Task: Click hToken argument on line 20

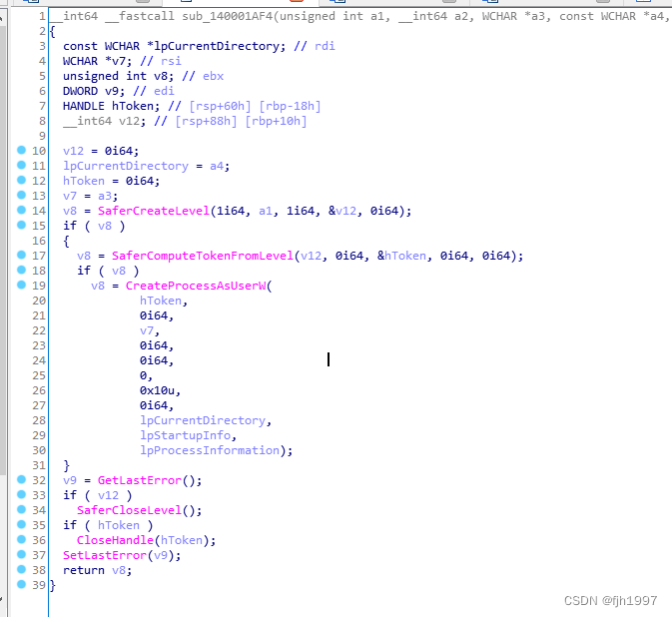Action: point(161,301)
